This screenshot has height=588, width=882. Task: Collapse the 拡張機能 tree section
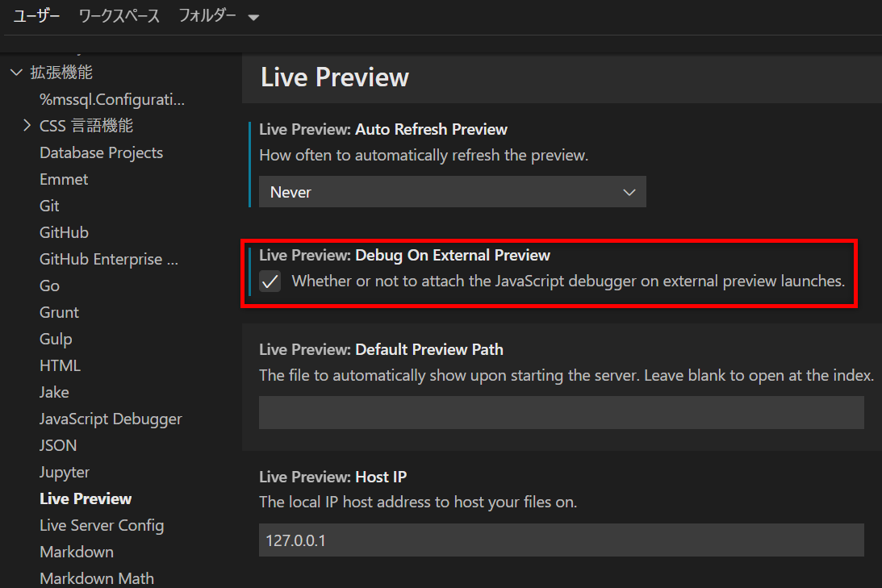click(16, 73)
